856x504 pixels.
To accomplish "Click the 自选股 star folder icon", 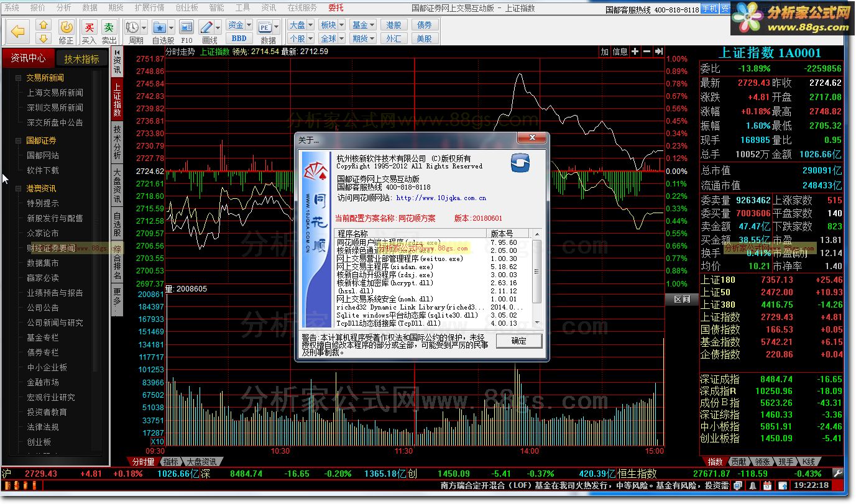I will [159, 27].
